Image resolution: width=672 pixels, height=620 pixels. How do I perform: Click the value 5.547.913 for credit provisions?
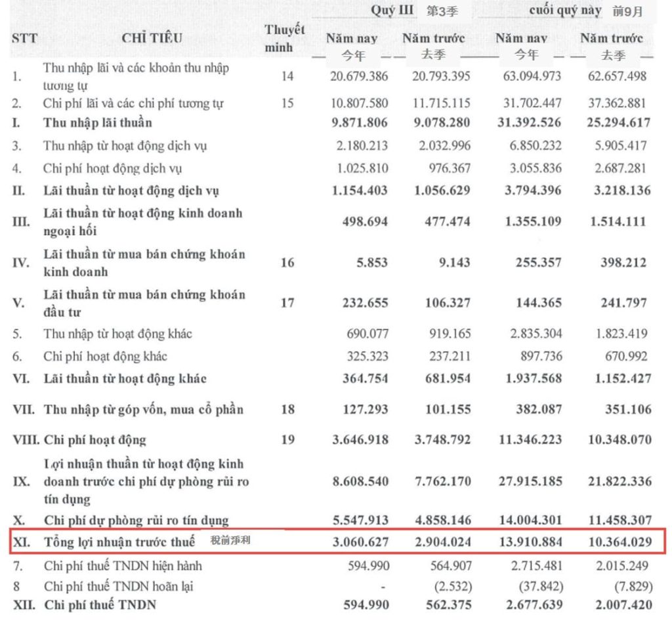(358, 521)
